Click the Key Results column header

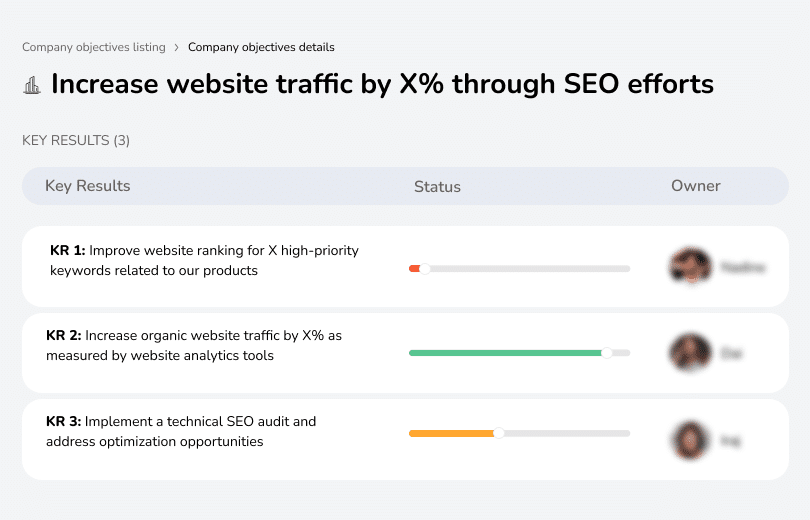pyautogui.click(x=87, y=186)
